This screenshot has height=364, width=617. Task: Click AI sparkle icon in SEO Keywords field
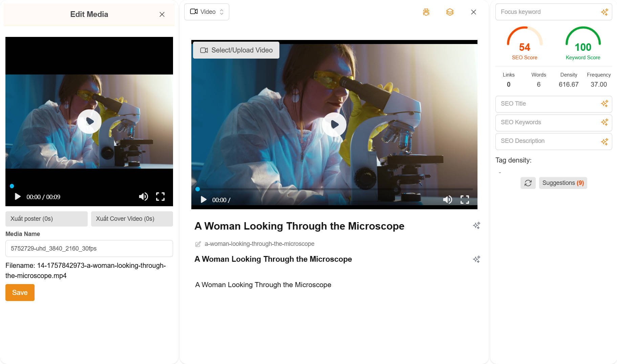(604, 122)
